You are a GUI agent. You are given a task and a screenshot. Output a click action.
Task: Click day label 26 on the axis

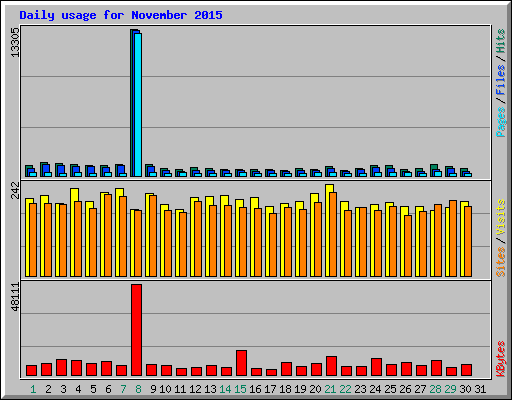(405, 389)
